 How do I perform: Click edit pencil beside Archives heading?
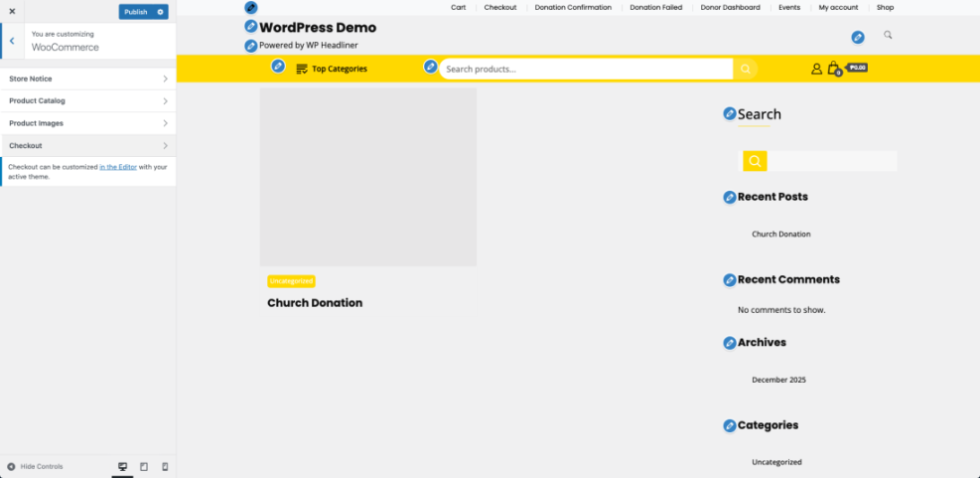730,343
